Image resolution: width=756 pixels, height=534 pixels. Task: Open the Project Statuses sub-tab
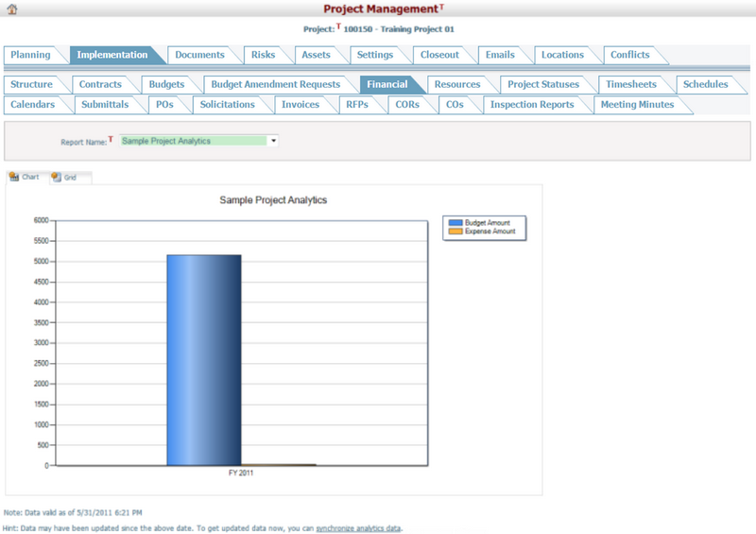coord(543,84)
